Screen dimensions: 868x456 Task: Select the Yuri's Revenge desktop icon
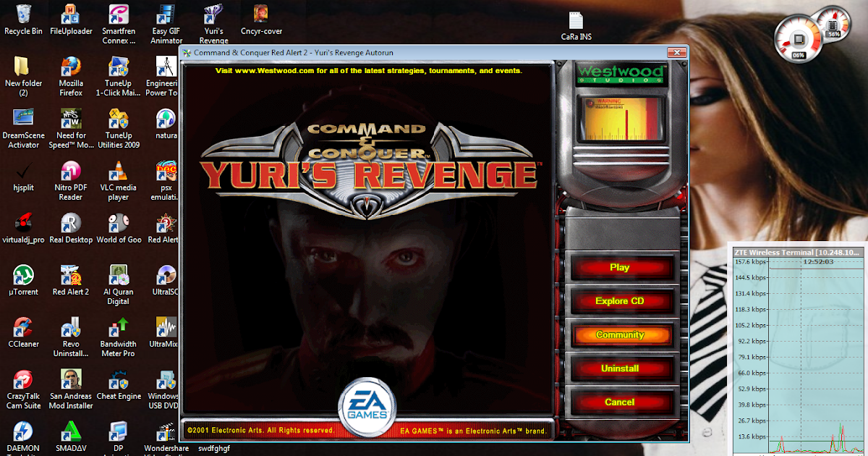click(x=213, y=24)
